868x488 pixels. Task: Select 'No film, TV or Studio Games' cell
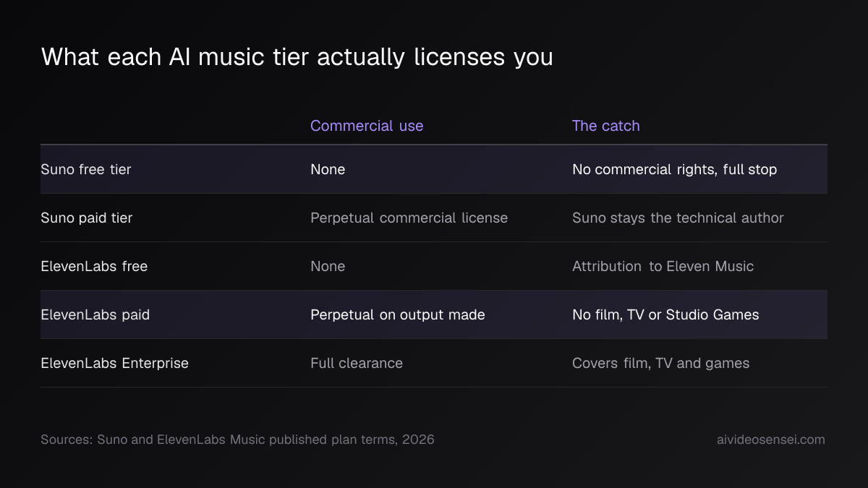point(665,314)
